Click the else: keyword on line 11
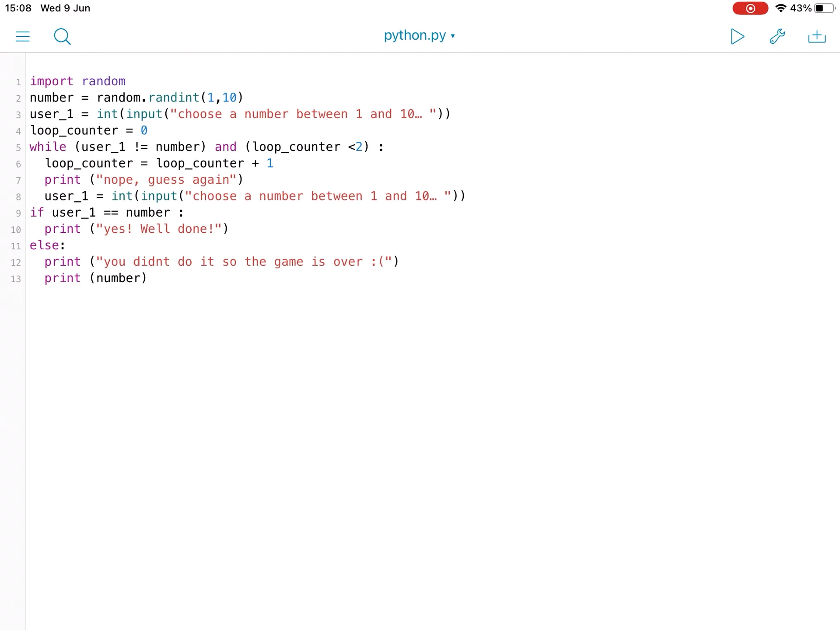 tap(46, 245)
